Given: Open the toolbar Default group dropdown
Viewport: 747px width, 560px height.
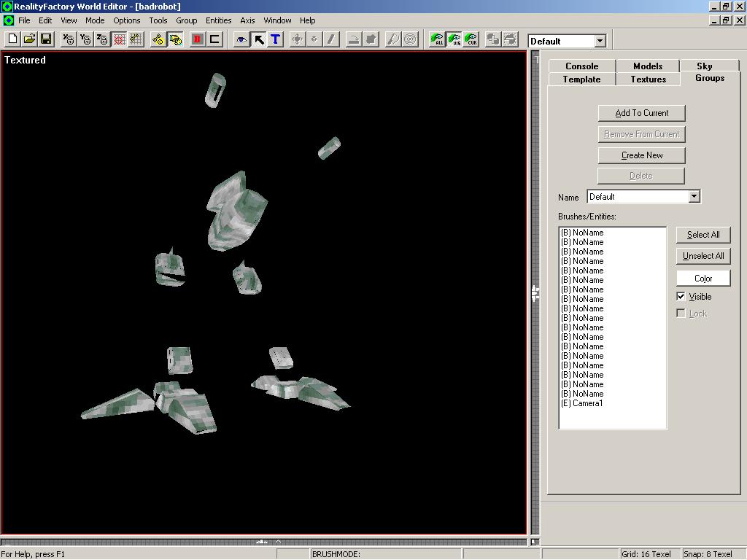Looking at the screenshot, I should [600, 42].
